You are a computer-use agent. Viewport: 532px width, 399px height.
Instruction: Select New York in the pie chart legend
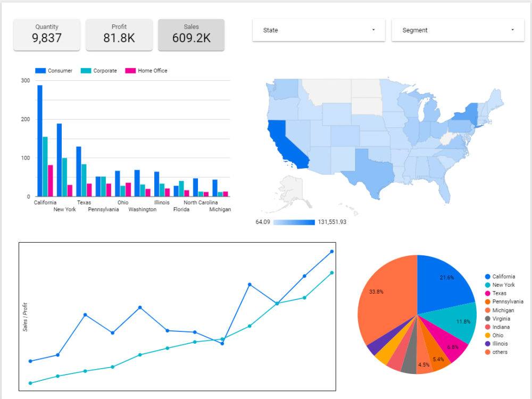[x=487, y=285]
